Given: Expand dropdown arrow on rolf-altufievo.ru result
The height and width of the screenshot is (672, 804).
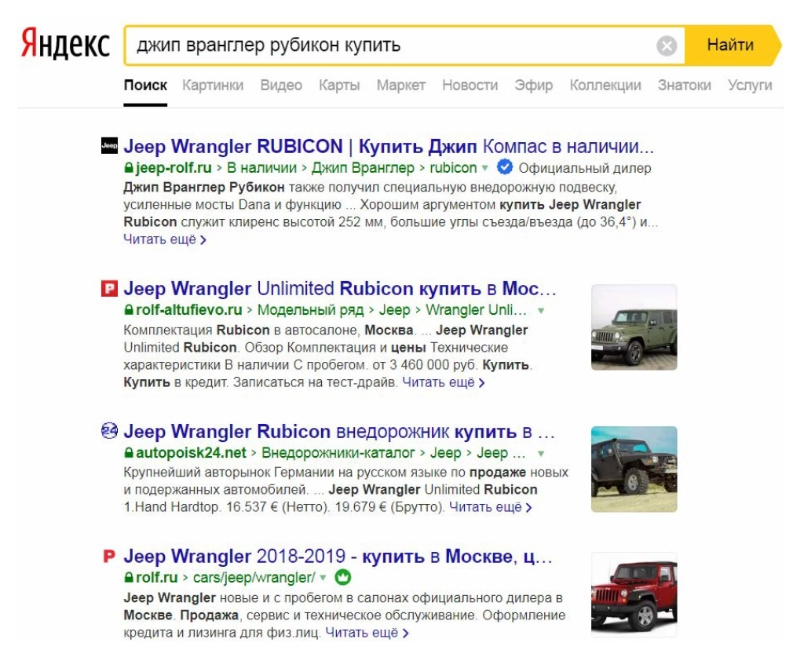Looking at the screenshot, I should (x=540, y=311).
